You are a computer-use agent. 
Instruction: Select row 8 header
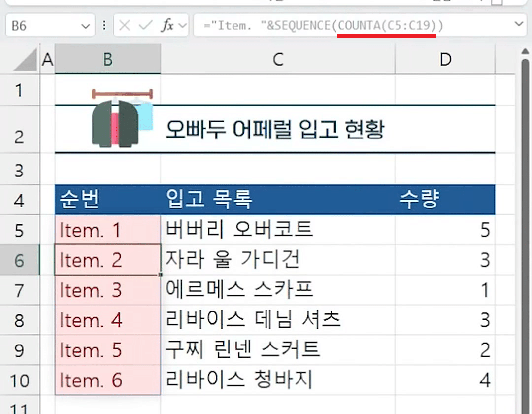point(20,320)
